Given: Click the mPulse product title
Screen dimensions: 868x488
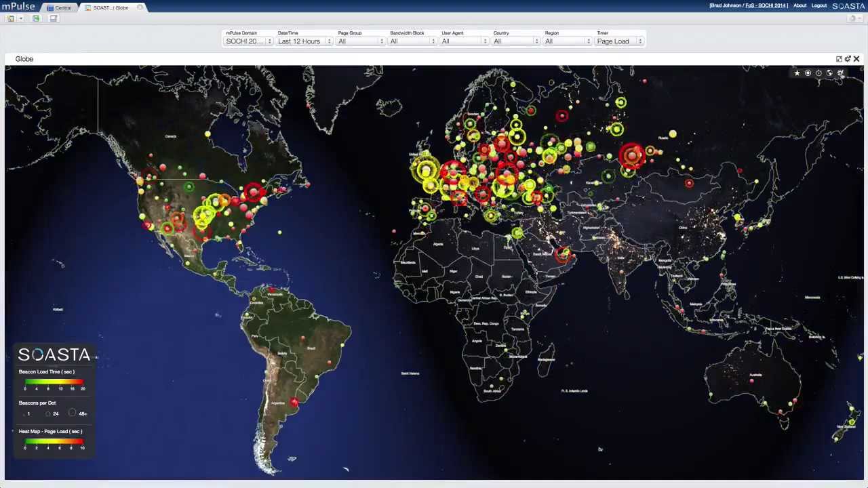Looking at the screenshot, I should tap(18, 6).
